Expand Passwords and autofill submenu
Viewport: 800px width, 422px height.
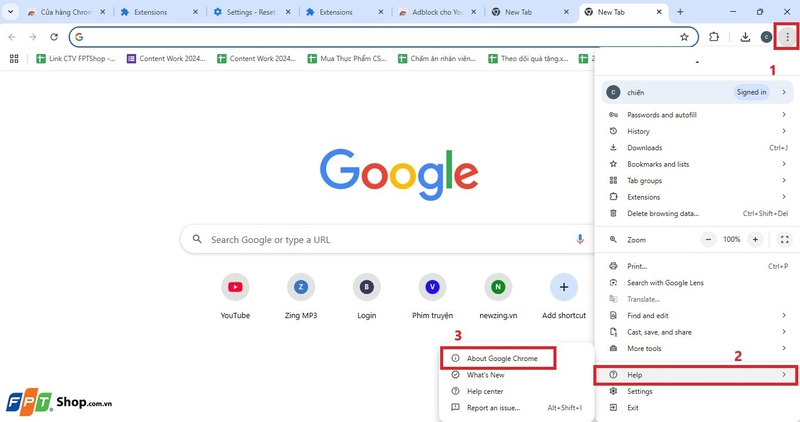[x=697, y=115]
